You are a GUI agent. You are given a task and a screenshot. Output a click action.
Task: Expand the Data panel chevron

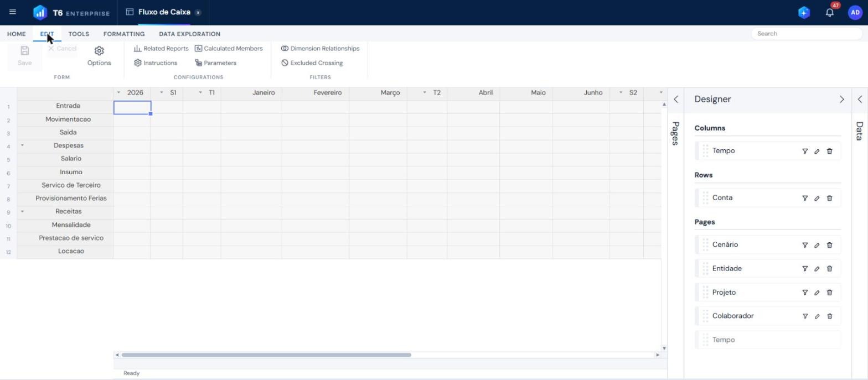click(x=860, y=100)
